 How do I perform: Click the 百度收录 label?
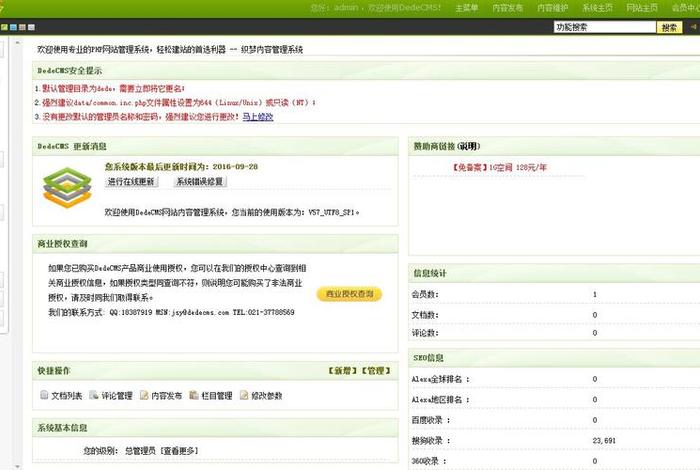click(431, 420)
